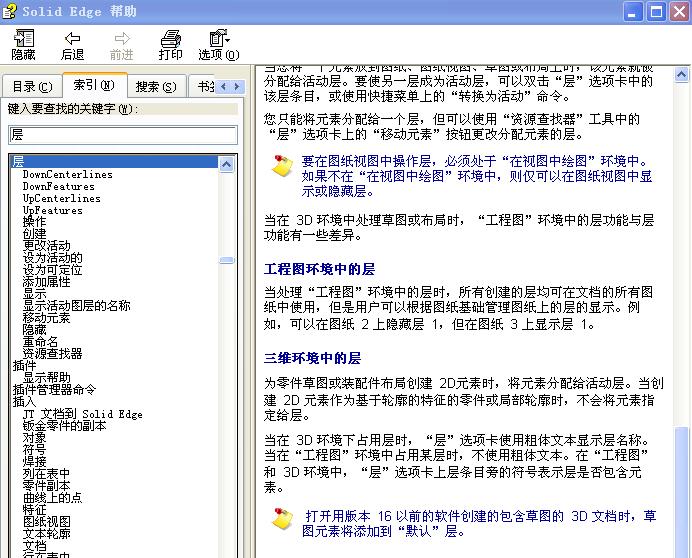Select the 符号 index entry

point(34,450)
